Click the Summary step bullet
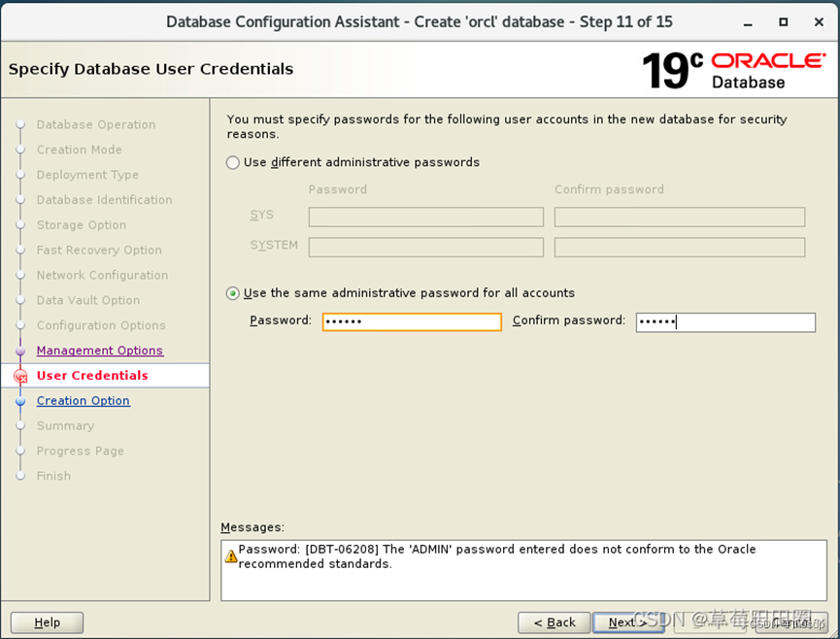Screen dimensions: 840x639 20,425
